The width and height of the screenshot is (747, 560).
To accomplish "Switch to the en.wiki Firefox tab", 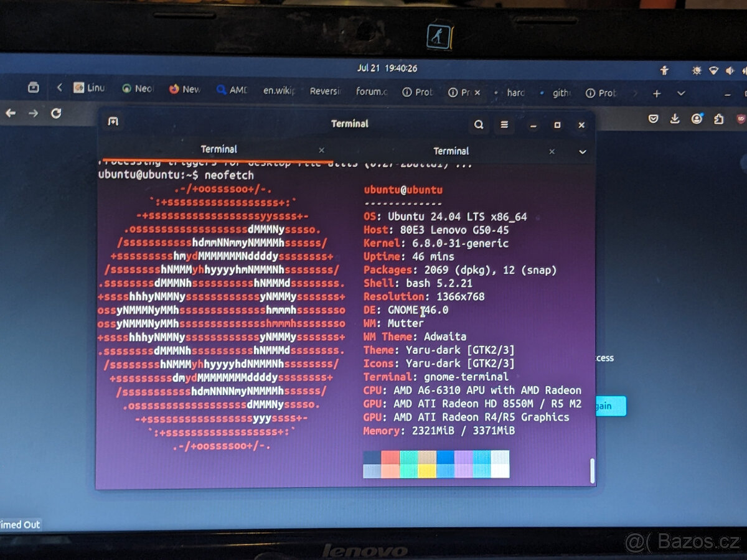I will pyautogui.click(x=279, y=91).
